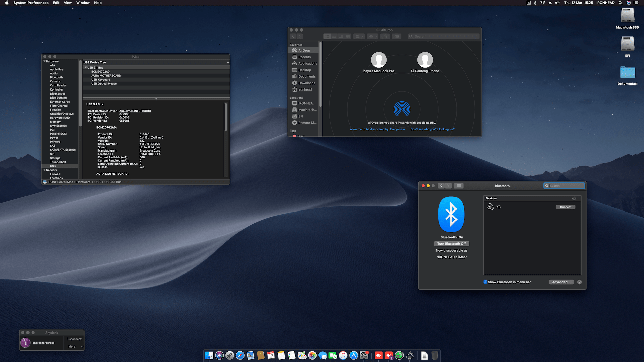
Task: Open Documents in Finder sidebar
Action: (x=304, y=76)
